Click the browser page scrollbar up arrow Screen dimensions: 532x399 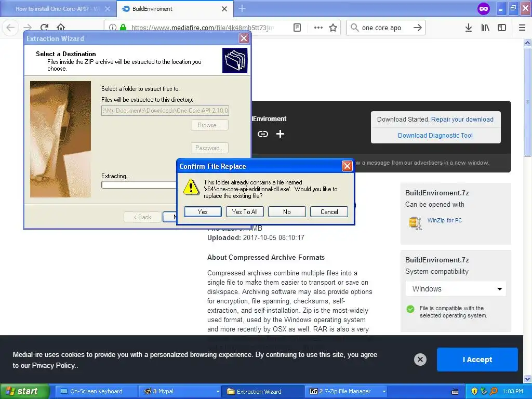527,43
